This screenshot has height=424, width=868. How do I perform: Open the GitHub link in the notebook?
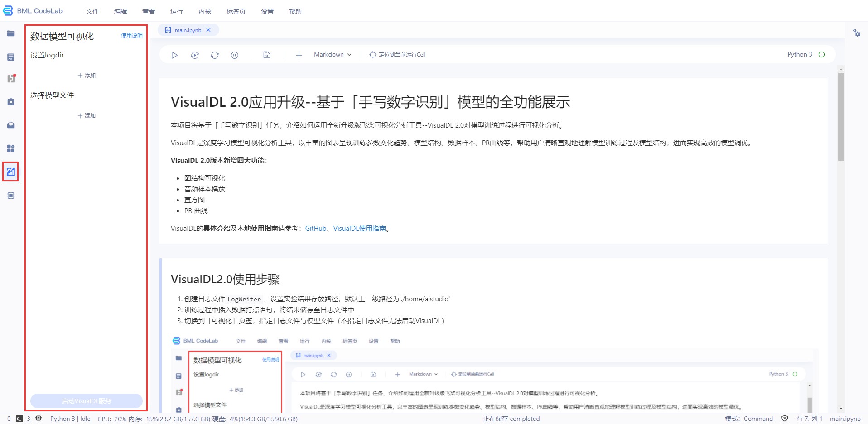(316, 229)
